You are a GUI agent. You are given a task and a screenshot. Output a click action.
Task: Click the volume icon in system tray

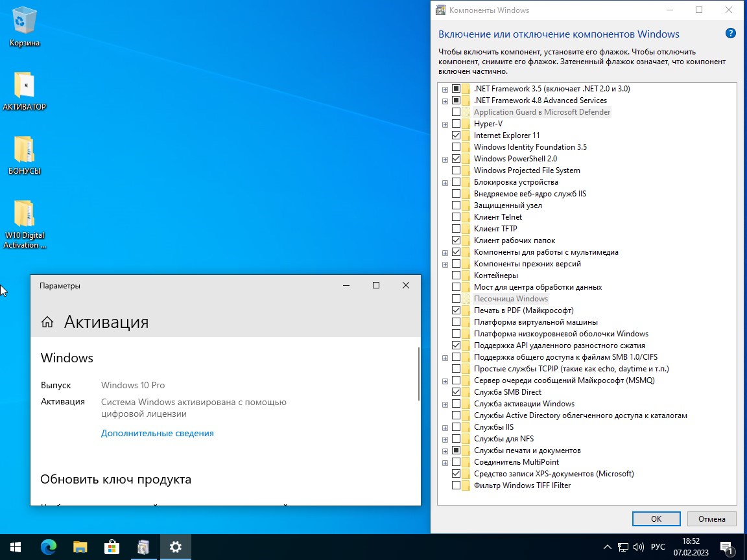coord(639,547)
